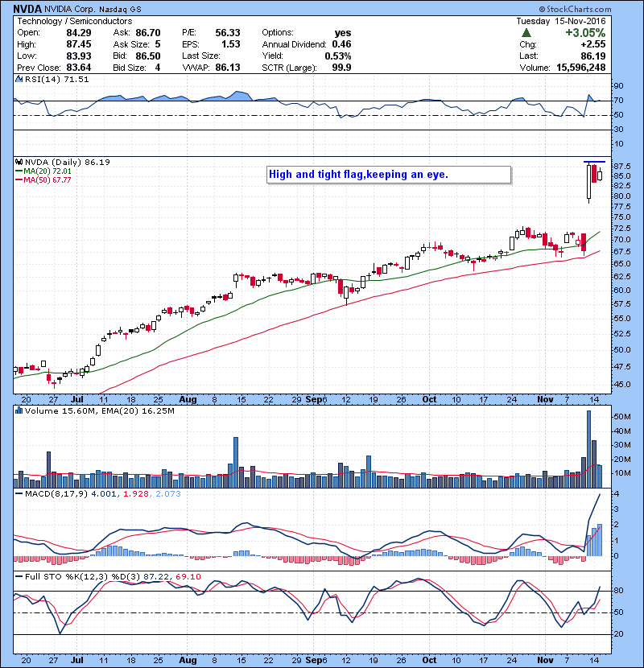Click the mid-August volume spike bar
Image resolution: width=644 pixels, height=668 pixels.
point(236,462)
